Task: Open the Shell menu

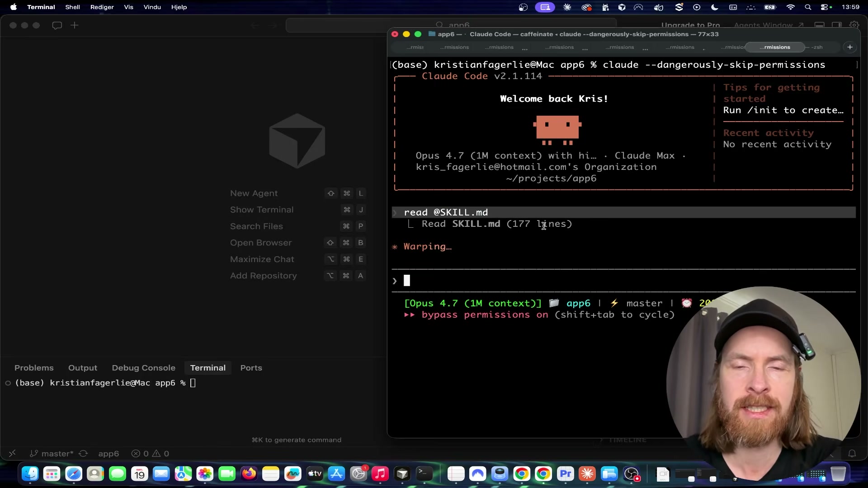Action: 72,7
